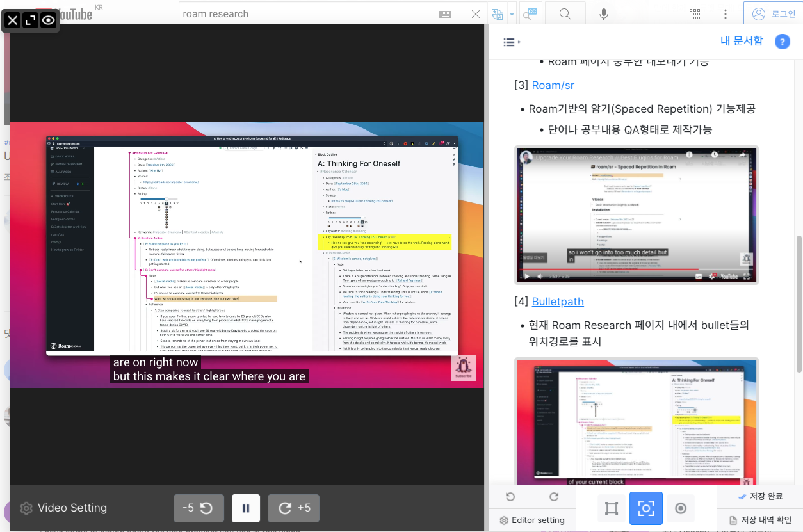Viewport: 803px width, 532px height.
Task: Click the YouTube logo
Action: pyautogui.click(x=74, y=13)
